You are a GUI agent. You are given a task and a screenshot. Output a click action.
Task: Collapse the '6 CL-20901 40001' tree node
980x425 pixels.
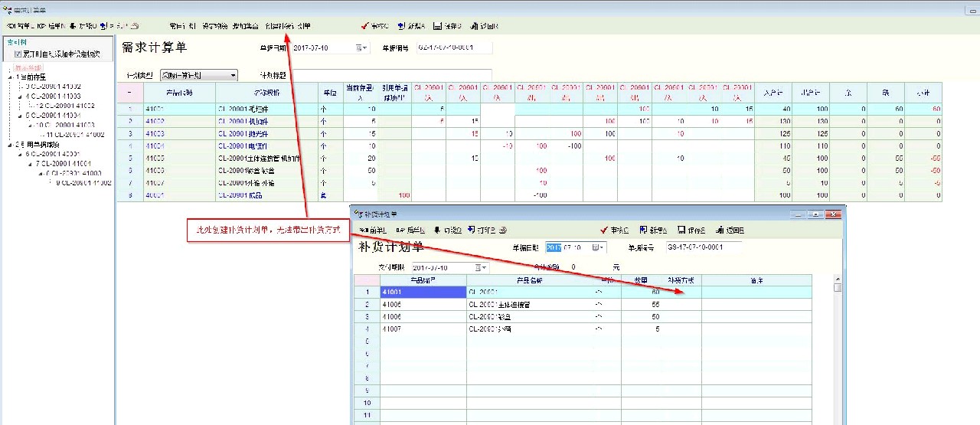click(x=21, y=154)
